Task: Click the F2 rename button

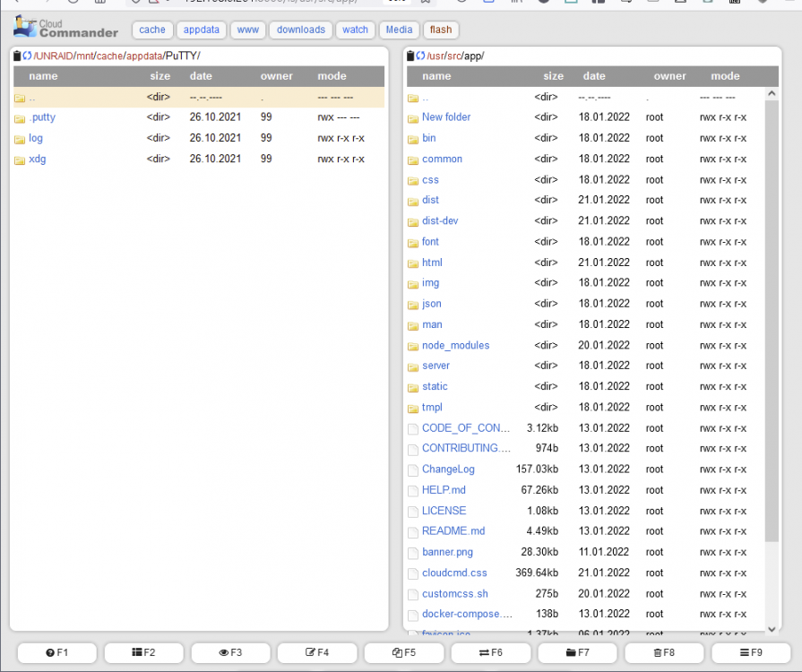Action: tap(143, 652)
